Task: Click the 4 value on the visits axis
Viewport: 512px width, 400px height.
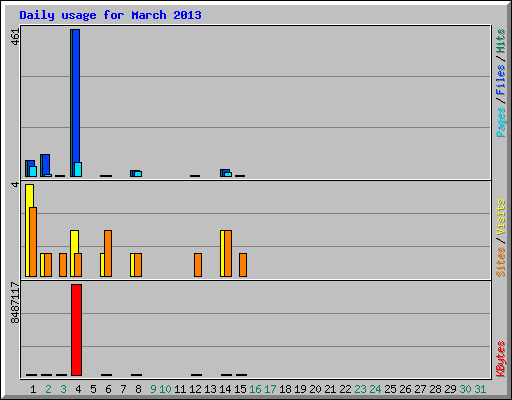Action: (x=15, y=184)
